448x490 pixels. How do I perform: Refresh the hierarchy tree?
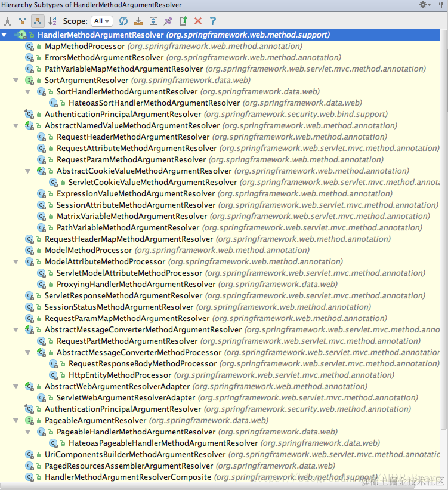[123, 21]
